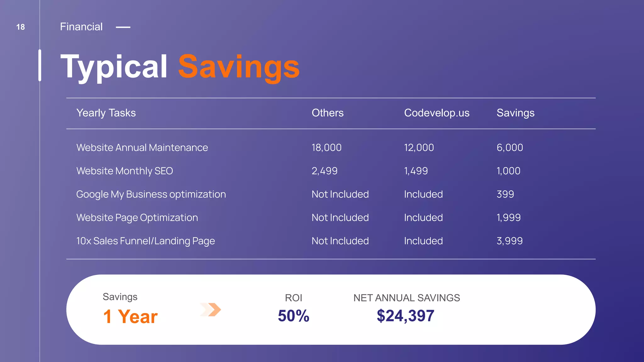Image resolution: width=644 pixels, height=362 pixels.
Task: Click the dash beside Financial
Action: pos(123,27)
